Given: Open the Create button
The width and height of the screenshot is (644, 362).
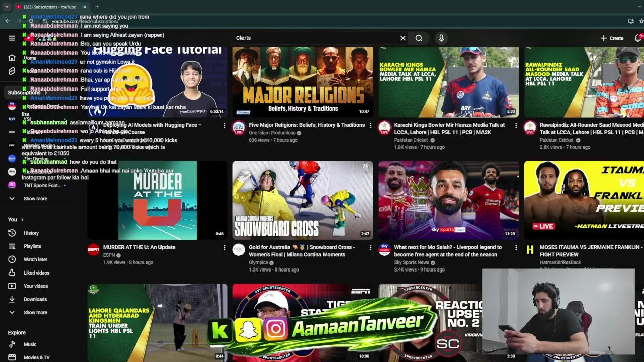Looking at the screenshot, I should pyautogui.click(x=612, y=38).
